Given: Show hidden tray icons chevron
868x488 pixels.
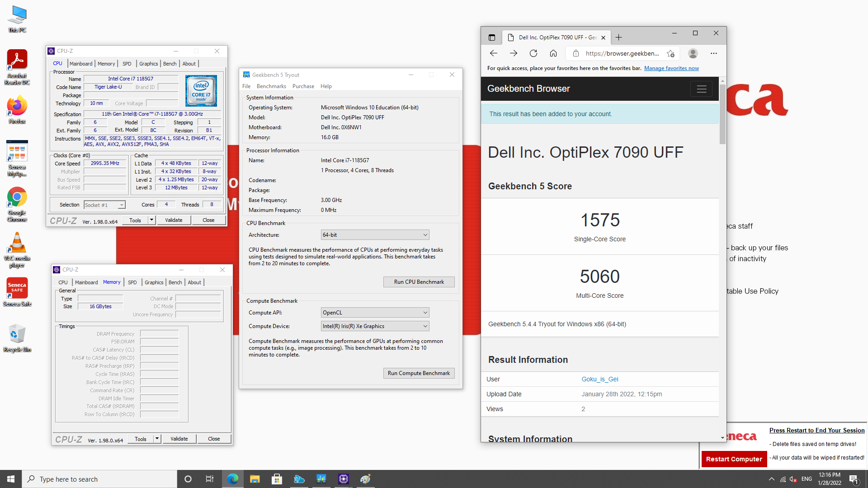Looking at the screenshot, I should [x=772, y=479].
